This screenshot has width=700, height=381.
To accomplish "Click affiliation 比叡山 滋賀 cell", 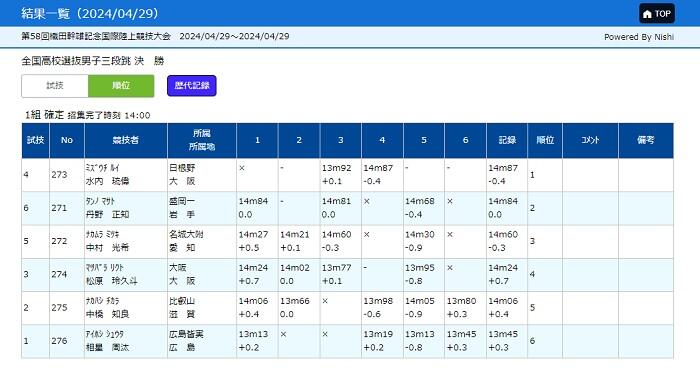I will point(202,308).
